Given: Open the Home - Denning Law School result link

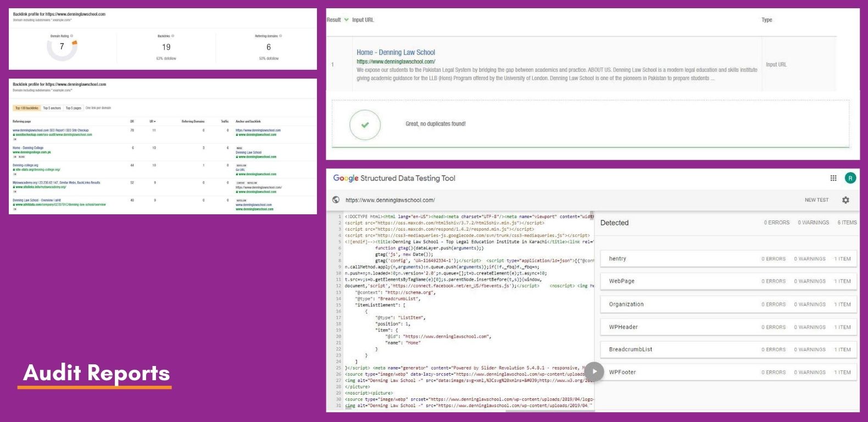Looking at the screenshot, I should pyautogui.click(x=396, y=53).
